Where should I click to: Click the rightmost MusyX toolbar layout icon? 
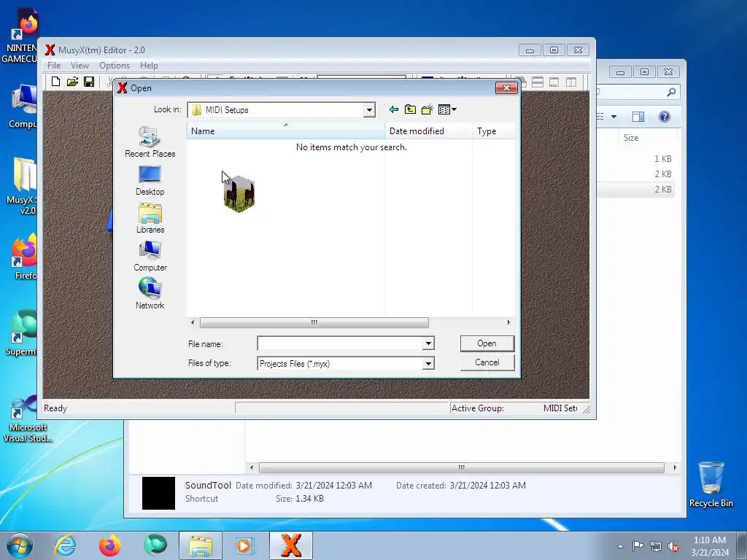coord(570,82)
